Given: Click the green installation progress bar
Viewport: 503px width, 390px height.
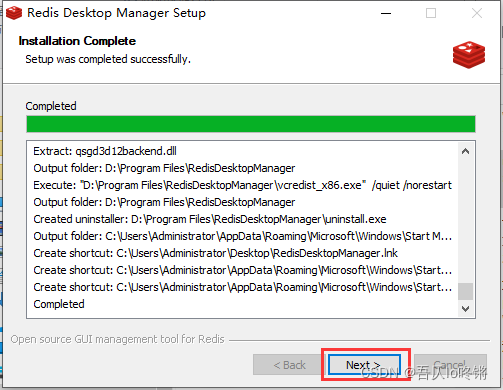Looking at the screenshot, I should pyautogui.click(x=251, y=124).
